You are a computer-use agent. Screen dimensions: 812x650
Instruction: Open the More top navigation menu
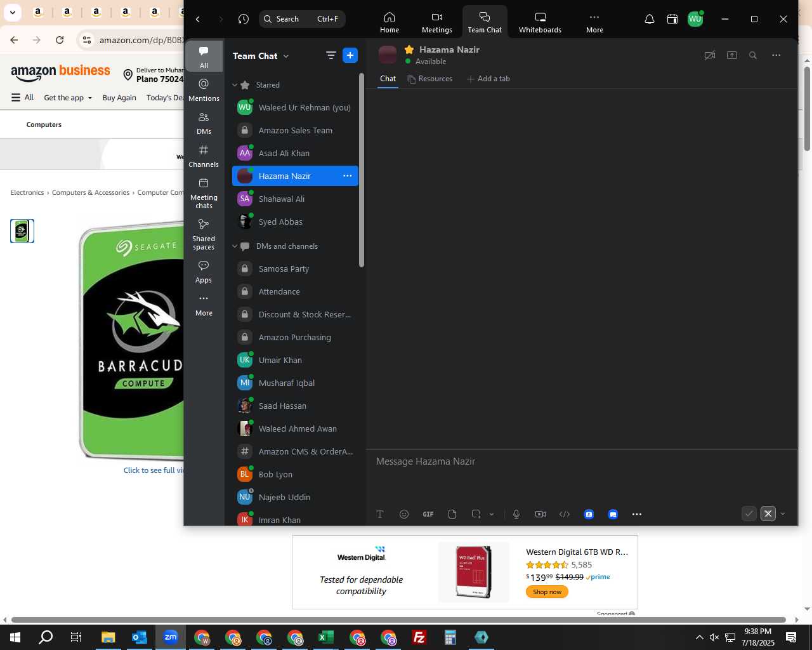point(594,22)
